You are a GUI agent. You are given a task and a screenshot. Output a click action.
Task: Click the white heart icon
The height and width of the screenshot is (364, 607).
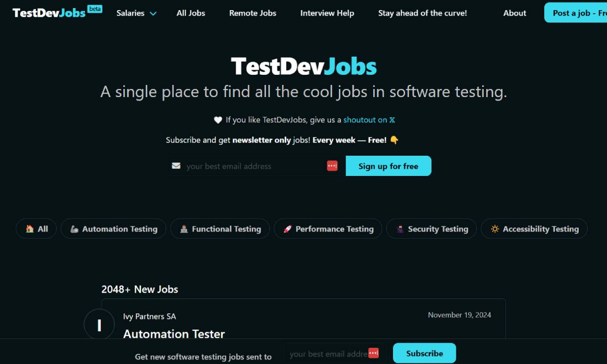(218, 120)
